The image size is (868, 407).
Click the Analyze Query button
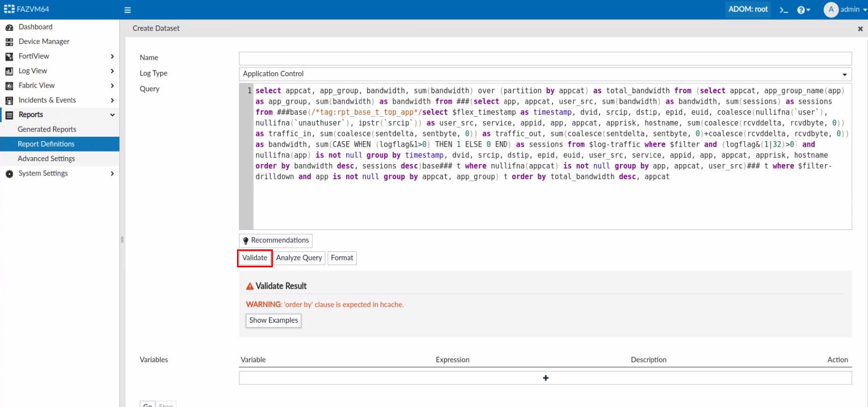[299, 258]
